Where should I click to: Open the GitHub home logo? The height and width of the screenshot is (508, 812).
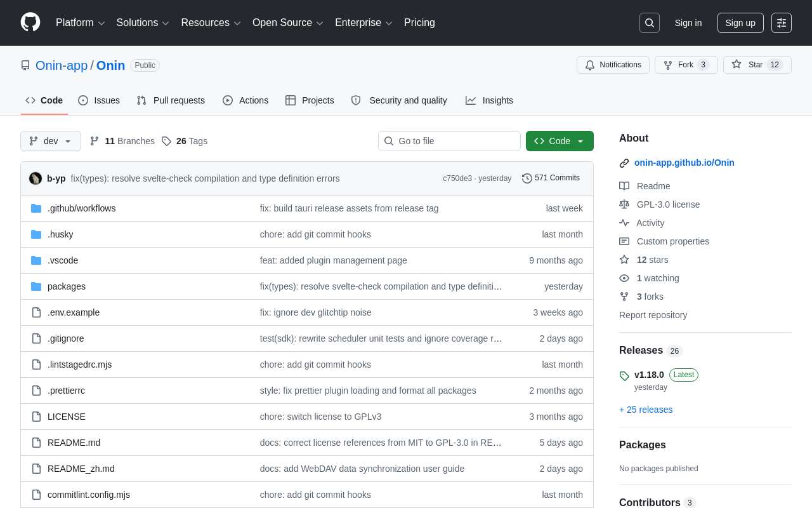[30, 22]
